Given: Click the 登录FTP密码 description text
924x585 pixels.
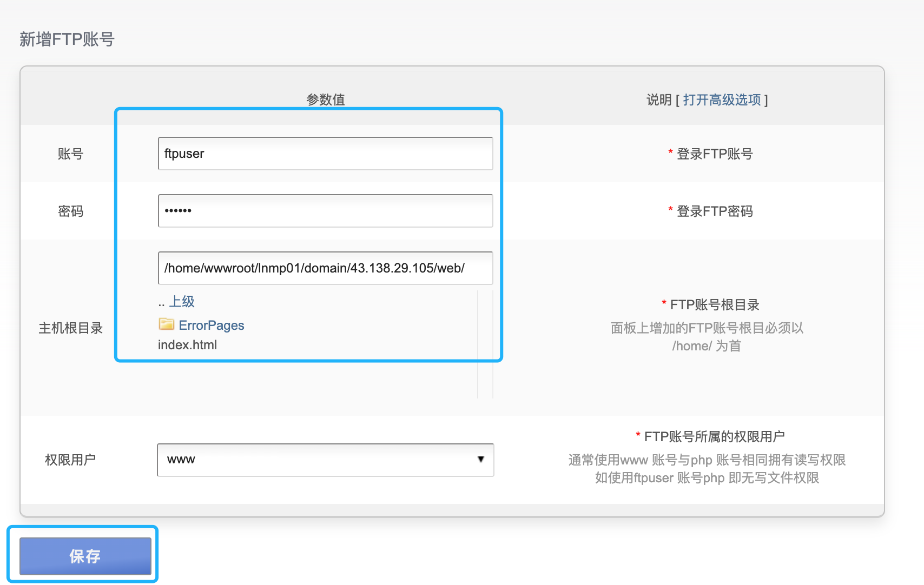Looking at the screenshot, I should 715,211.
